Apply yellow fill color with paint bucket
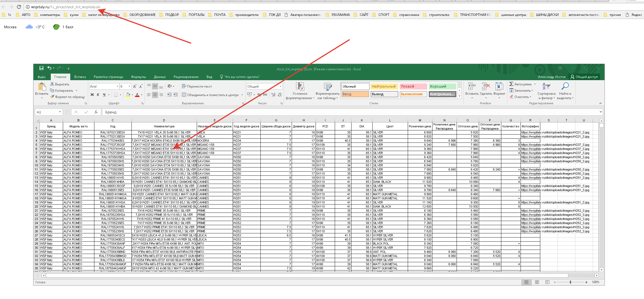 [x=128, y=95]
